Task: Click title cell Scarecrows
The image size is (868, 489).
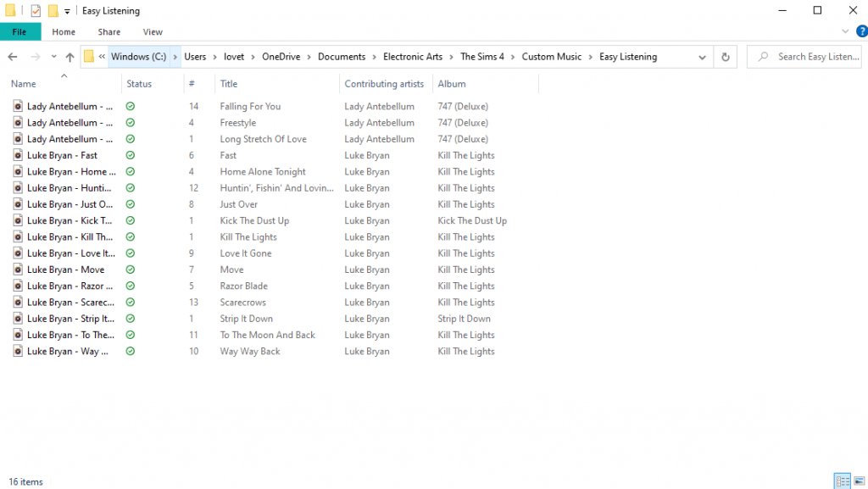Action: [x=243, y=303]
